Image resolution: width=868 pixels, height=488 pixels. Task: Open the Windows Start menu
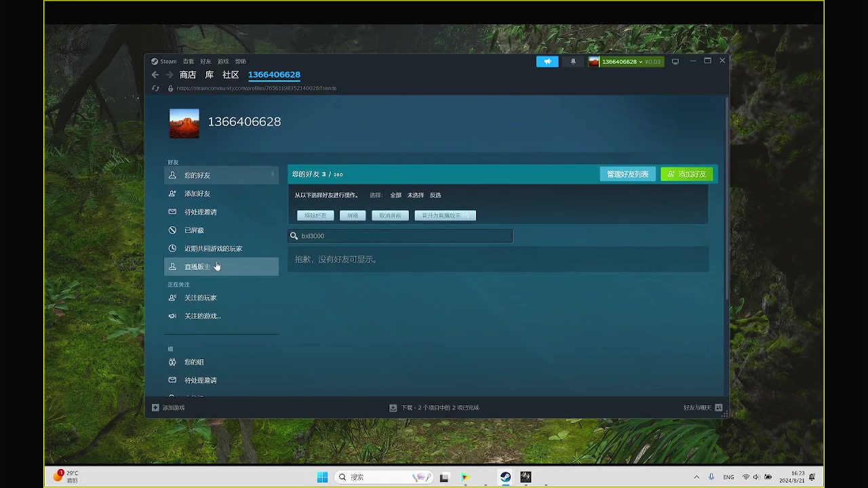coord(322,477)
